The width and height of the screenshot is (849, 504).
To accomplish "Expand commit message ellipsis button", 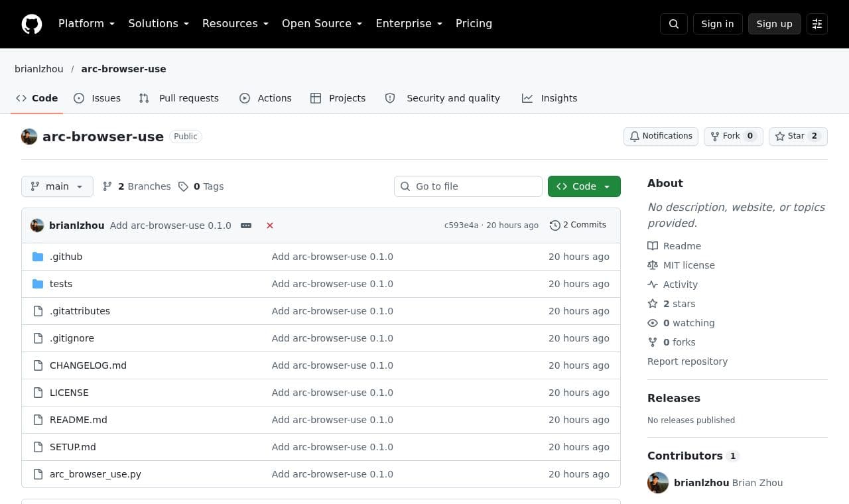I will tap(246, 225).
